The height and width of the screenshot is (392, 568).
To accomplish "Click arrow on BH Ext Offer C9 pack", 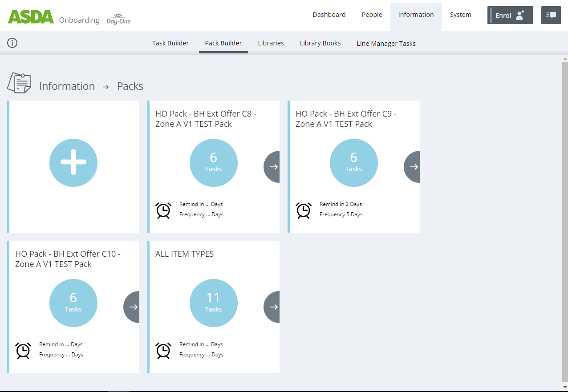I will click(413, 167).
